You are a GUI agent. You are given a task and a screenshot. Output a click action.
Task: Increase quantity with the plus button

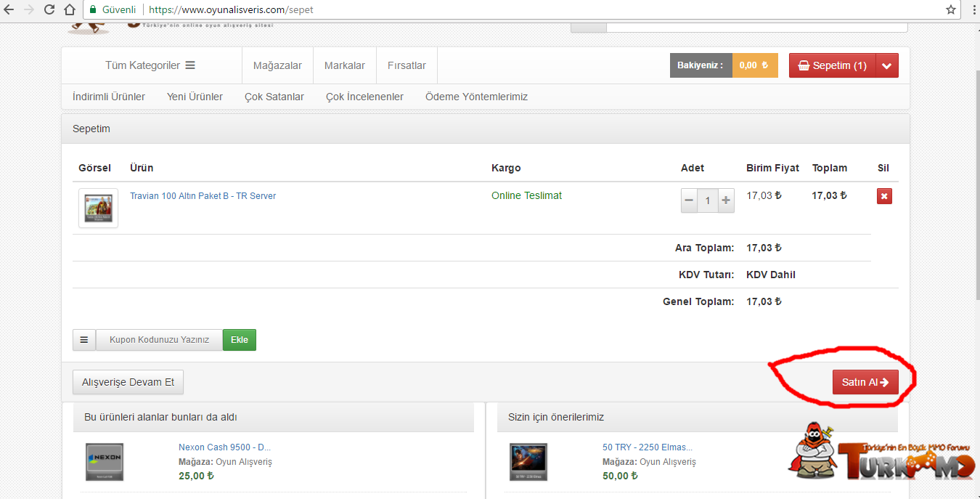[x=726, y=200]
